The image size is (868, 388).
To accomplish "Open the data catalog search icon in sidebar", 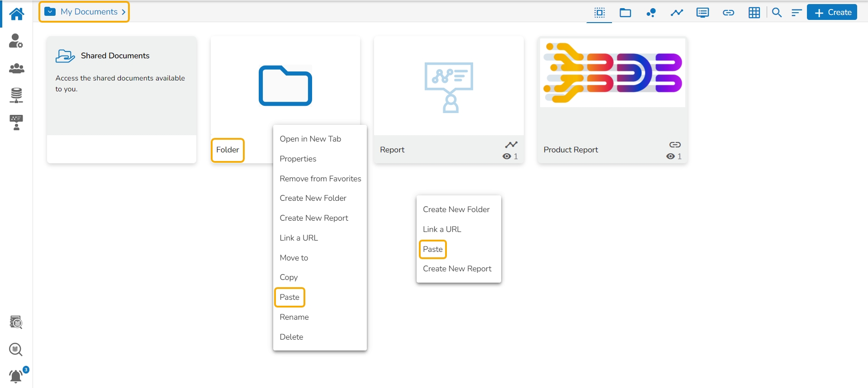I will [x=16, y=322].
